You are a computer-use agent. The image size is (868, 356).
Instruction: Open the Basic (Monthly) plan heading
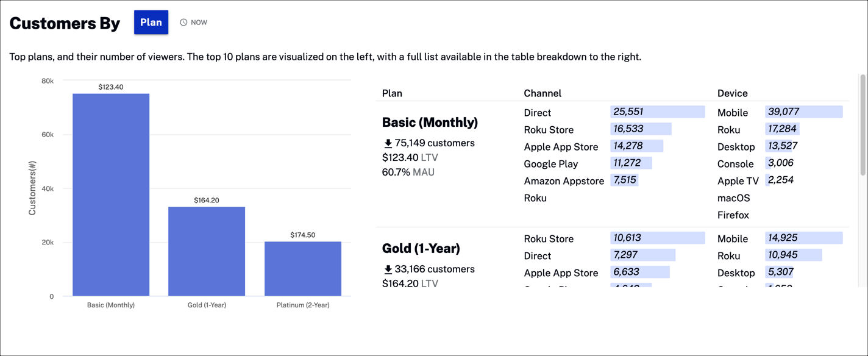(432, 122)
